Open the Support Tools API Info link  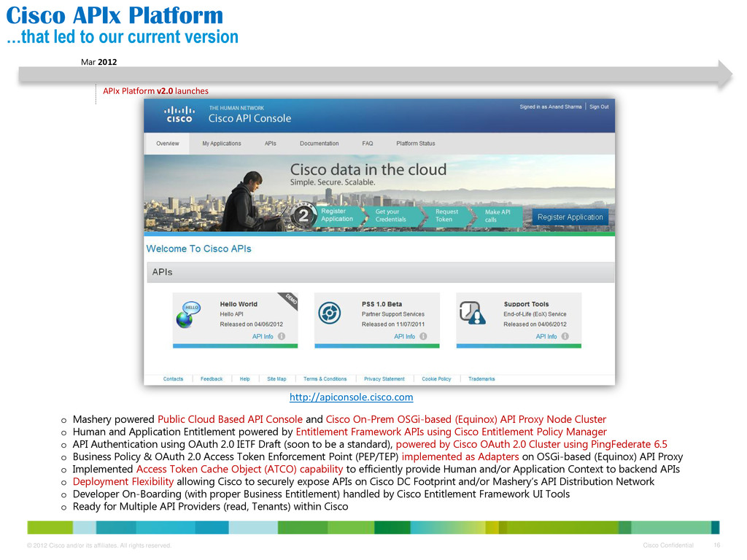tap(546, 337)
